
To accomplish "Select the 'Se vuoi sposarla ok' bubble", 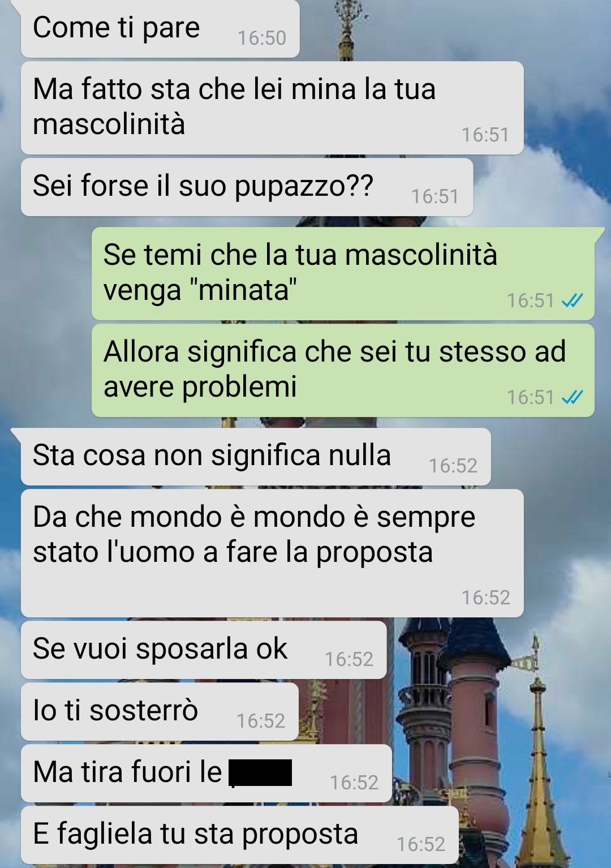I will tap(204, 650).
